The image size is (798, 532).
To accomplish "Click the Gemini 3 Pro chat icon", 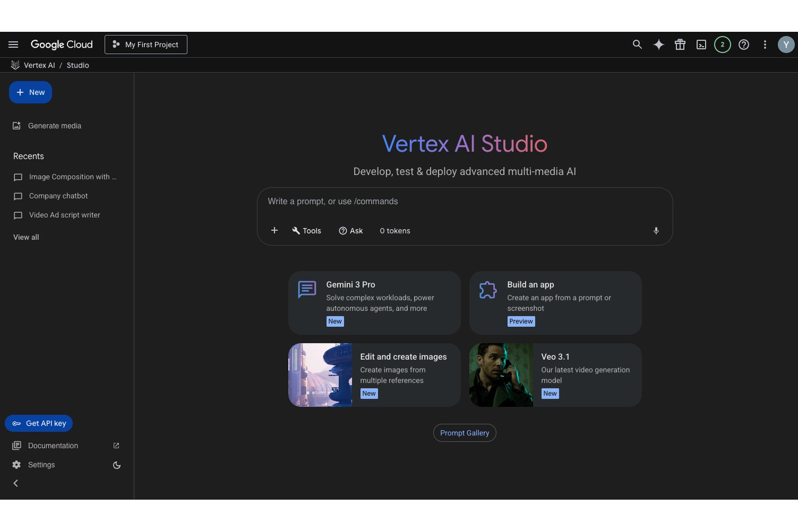I will pos(307,289).
